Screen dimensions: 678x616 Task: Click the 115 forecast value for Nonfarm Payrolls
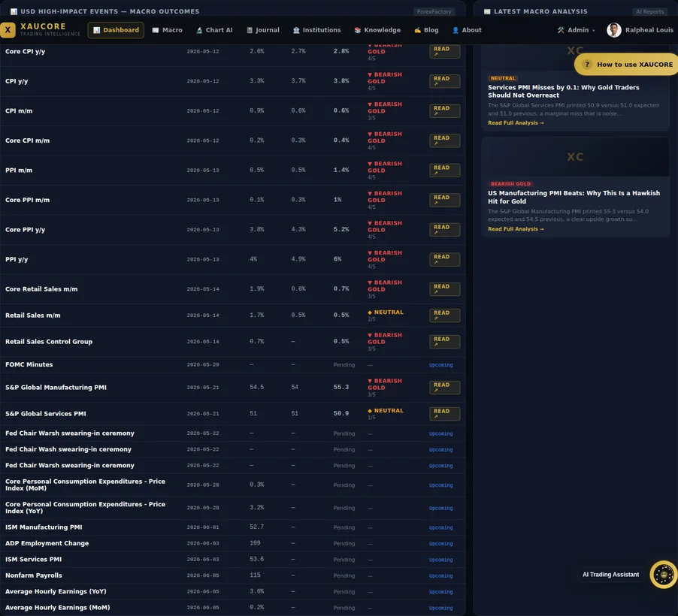coord(255,575)
